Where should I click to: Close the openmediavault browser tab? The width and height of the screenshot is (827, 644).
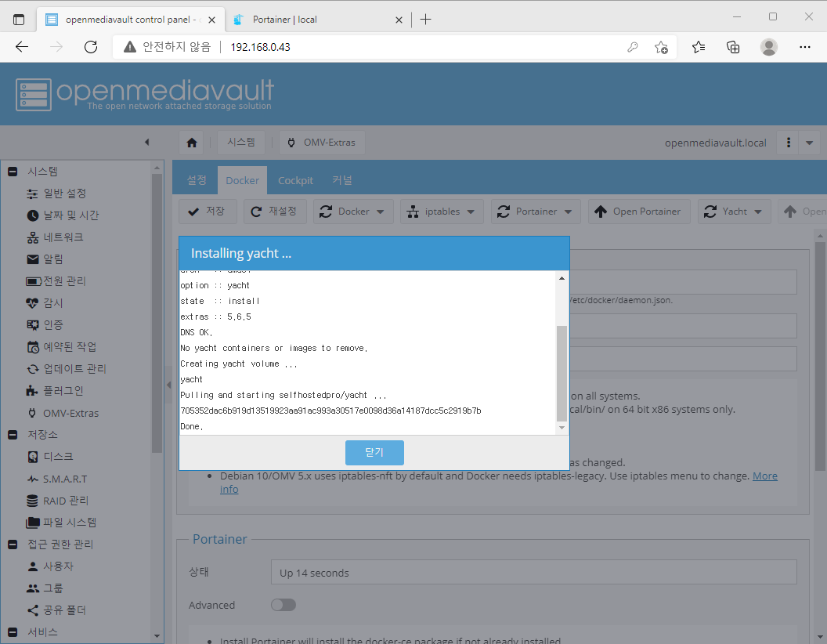[211, 20]
